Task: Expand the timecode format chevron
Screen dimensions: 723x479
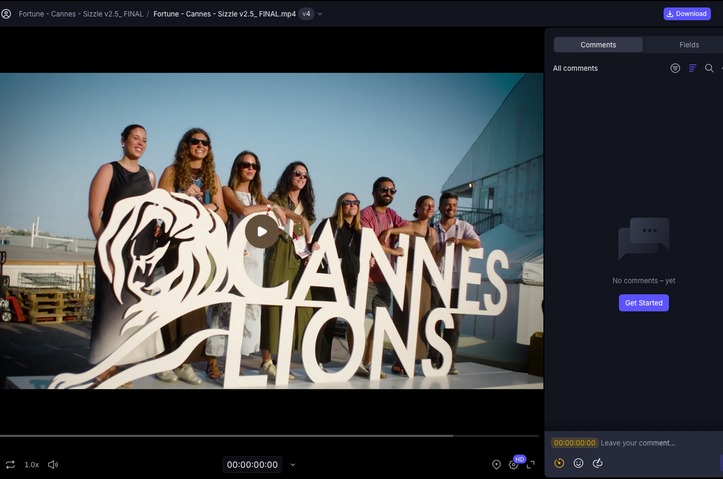Action: 293,465
